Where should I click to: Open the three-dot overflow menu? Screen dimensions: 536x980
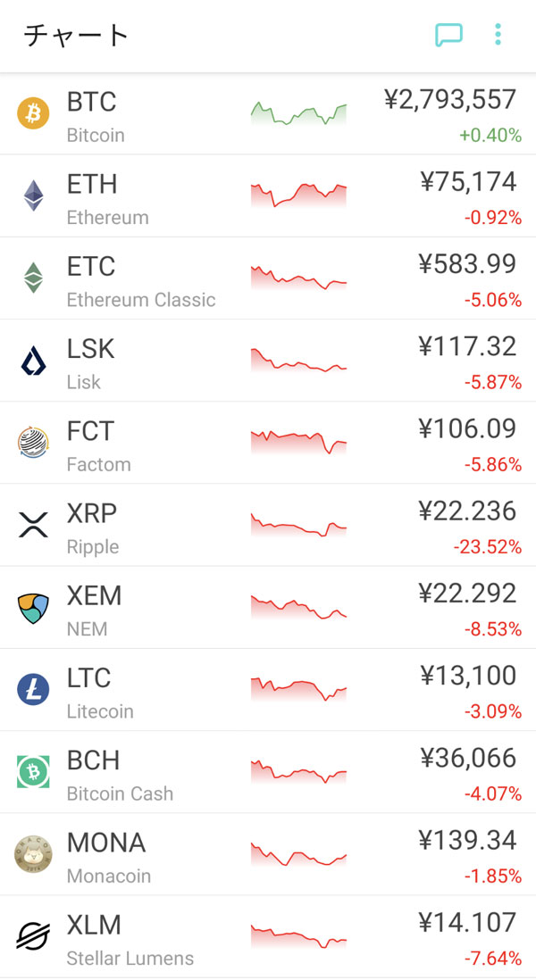(498, 36)
